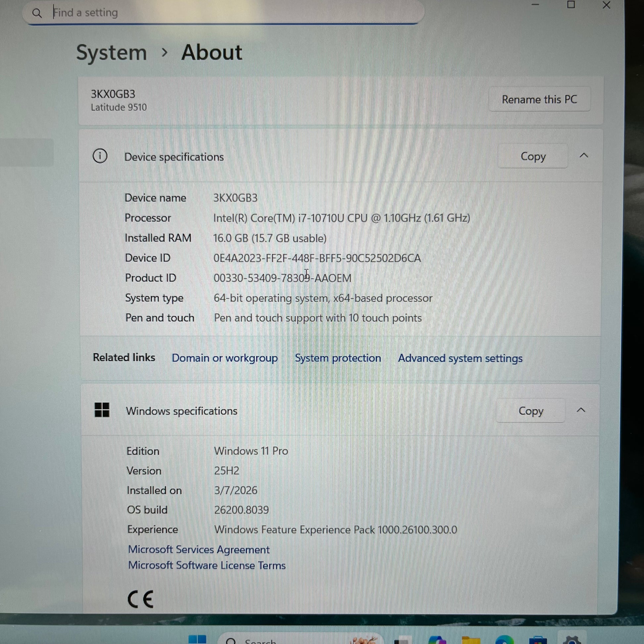
Task: Open Microsoft Edge from the taskbar
Action: [504, 640]
